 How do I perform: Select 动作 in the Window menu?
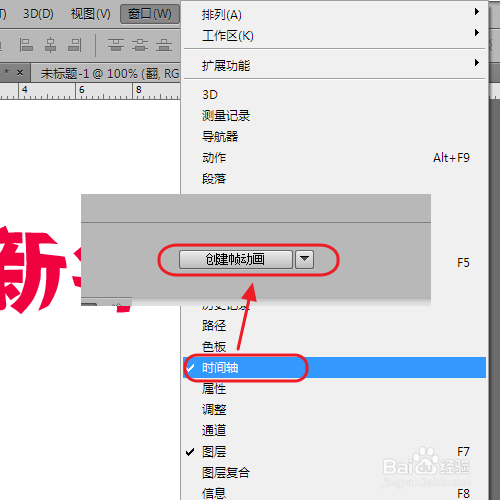[334, 158]
